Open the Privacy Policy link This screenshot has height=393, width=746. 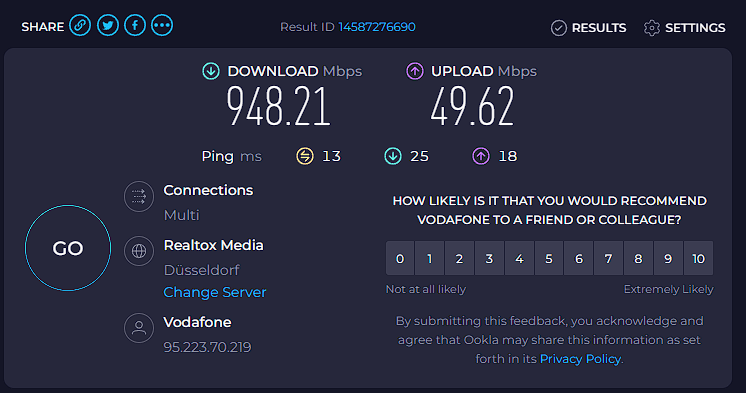click(x=580, y=359)
